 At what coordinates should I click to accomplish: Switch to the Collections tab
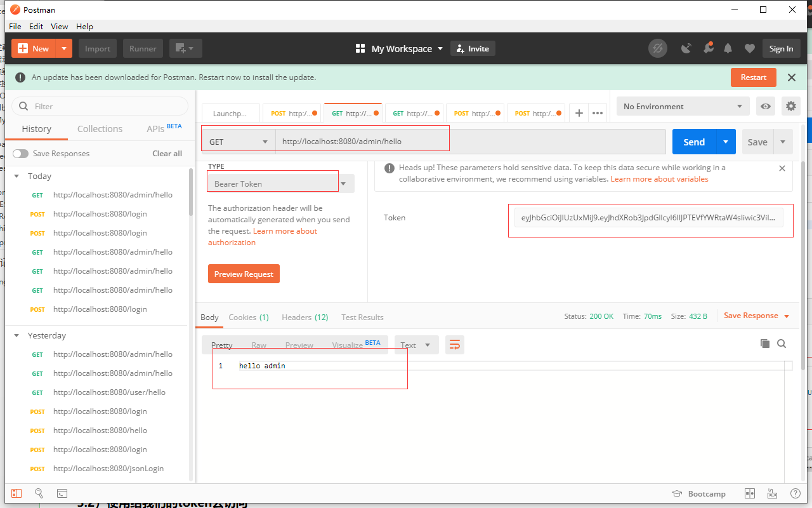[100, 128]
